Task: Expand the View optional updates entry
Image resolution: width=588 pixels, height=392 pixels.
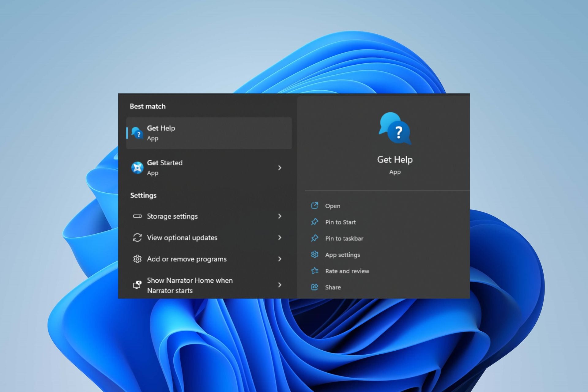Action: (280, 238)
